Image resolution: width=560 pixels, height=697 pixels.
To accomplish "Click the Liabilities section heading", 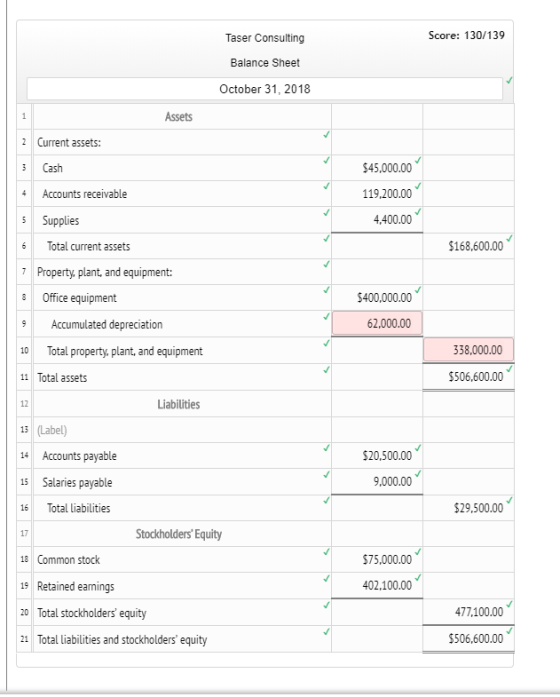I will pos(179,404).
